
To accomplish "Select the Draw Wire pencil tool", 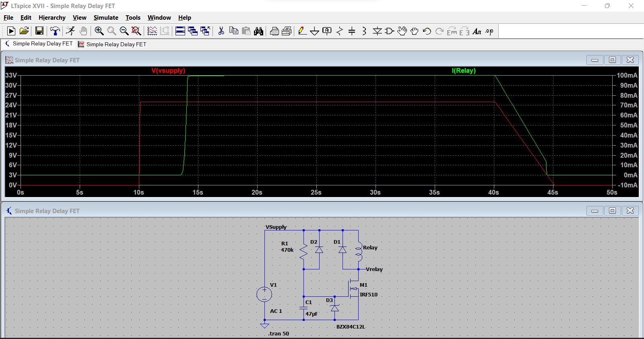I will (302, 31).
